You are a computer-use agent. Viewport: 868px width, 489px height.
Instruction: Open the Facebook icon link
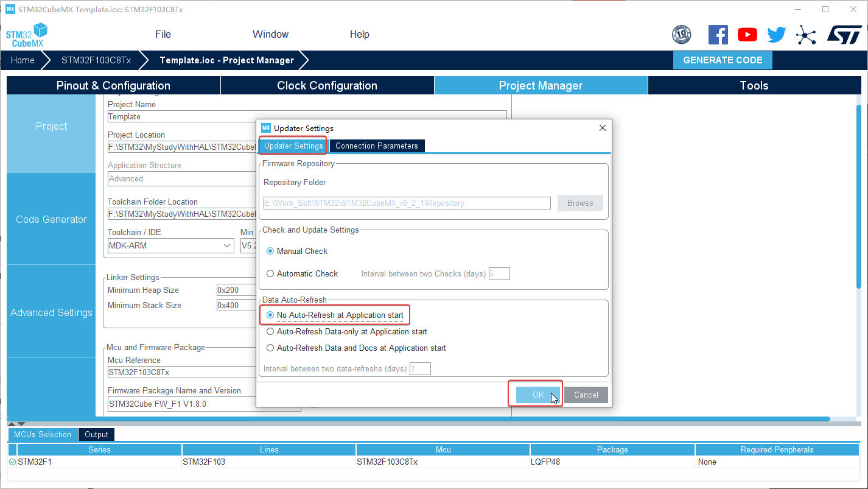click(x=718, y=35)
